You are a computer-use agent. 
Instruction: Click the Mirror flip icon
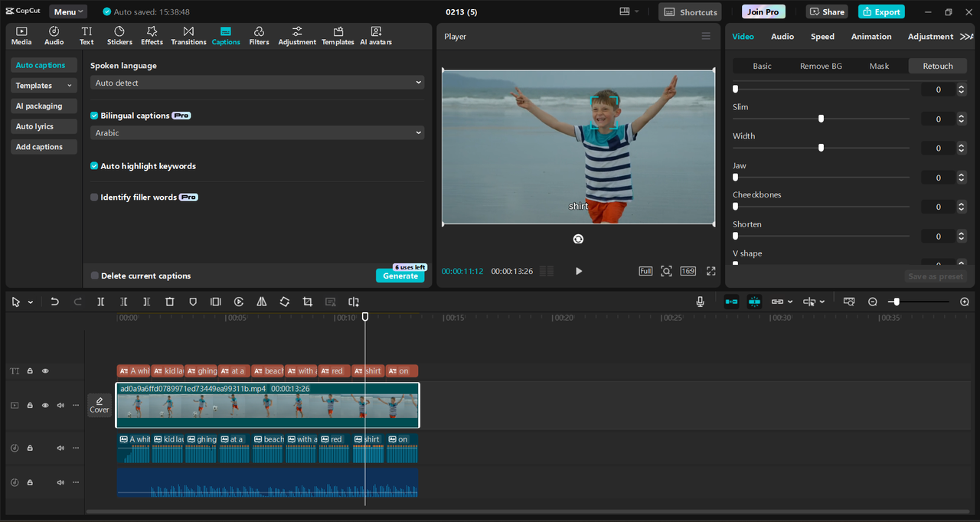[x=262, y=302]
